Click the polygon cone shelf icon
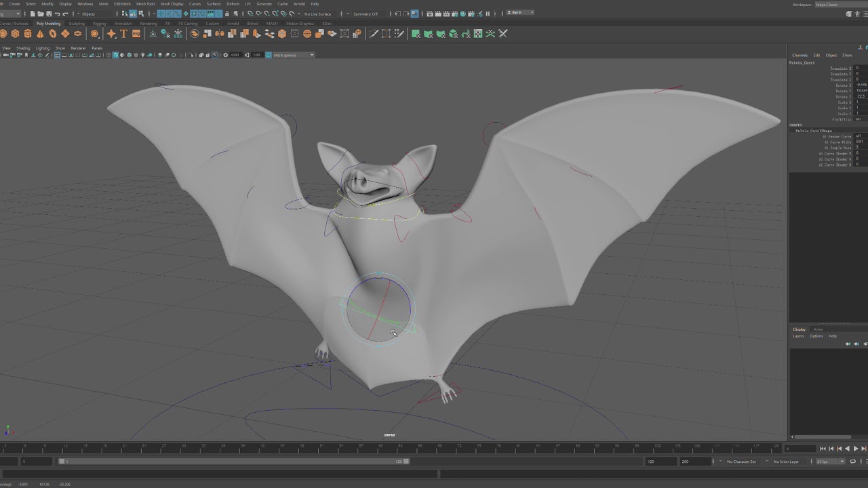Image resolution: width=868 pixels, height=488 pixels. click(x=40, y=34)
